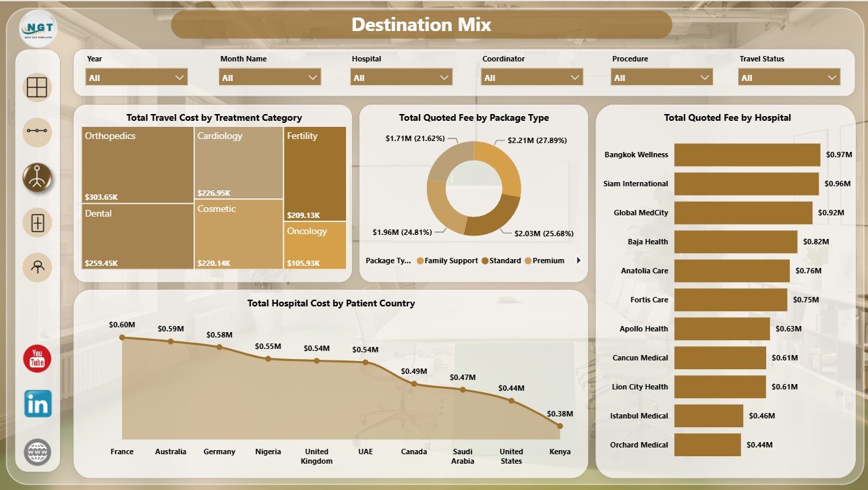Screen dimensions: 868x490
Task: Click 'Total Hospital Cost by Patient Country' title
Action: [x=331, y=303]
